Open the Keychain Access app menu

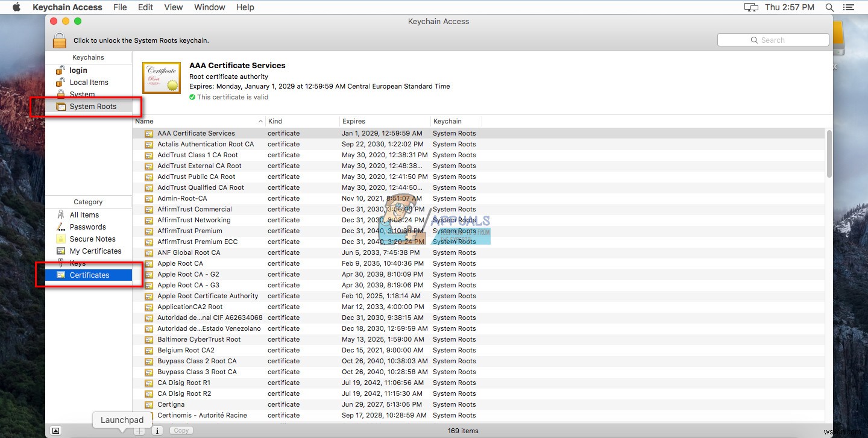pyautogui.click(x=68, y=7)
